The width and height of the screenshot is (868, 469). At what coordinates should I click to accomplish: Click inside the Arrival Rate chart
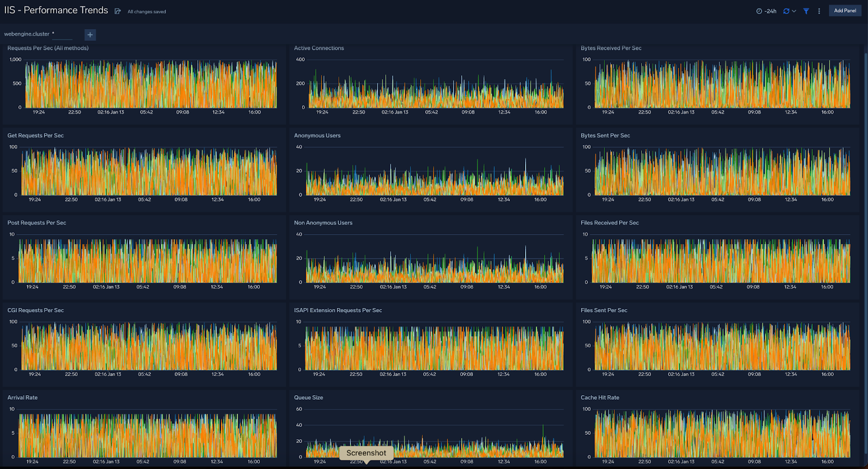148,434
